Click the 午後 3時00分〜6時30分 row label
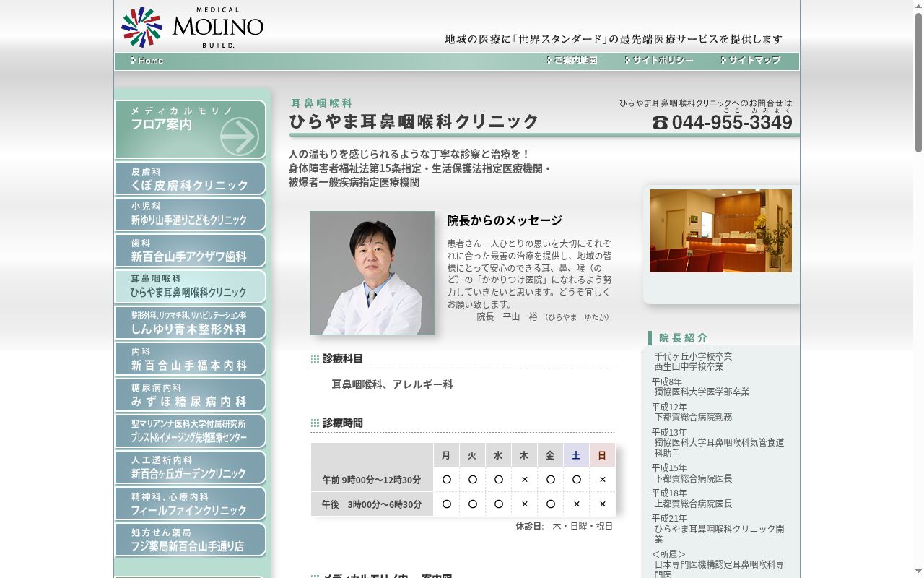The height and width of the screenshot is (578, 924). pyautogui.click(x=372, y=504)
